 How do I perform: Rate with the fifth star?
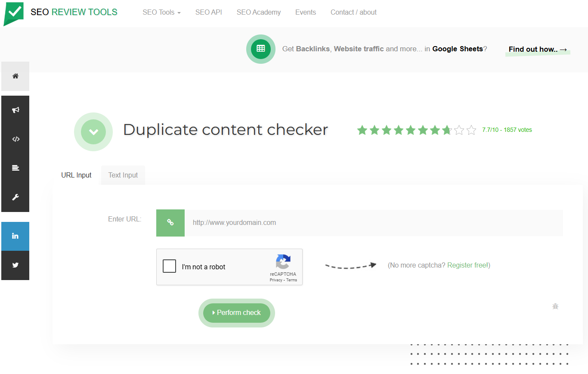click(x=411, y=130)
